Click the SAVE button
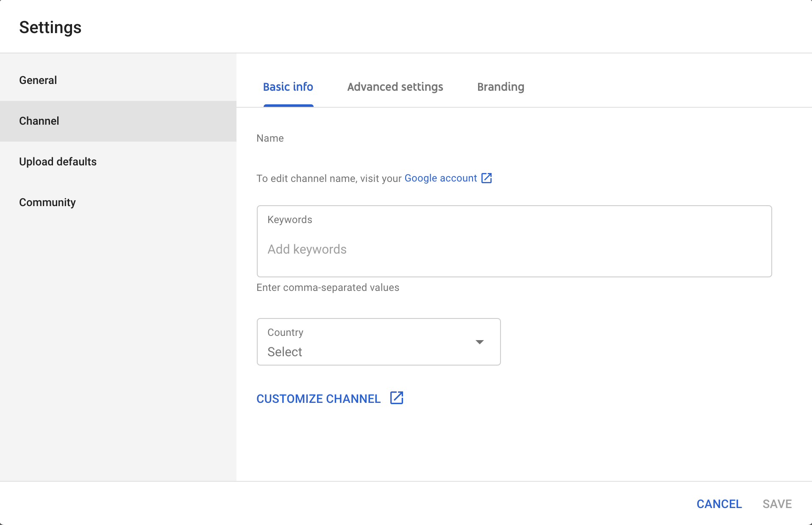Screen dimensions: 812x525 tap(777, 504)
